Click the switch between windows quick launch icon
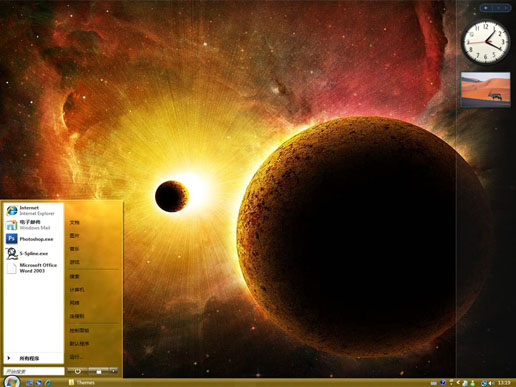Viewport: 516px width, 387px height. pos(39,383)
